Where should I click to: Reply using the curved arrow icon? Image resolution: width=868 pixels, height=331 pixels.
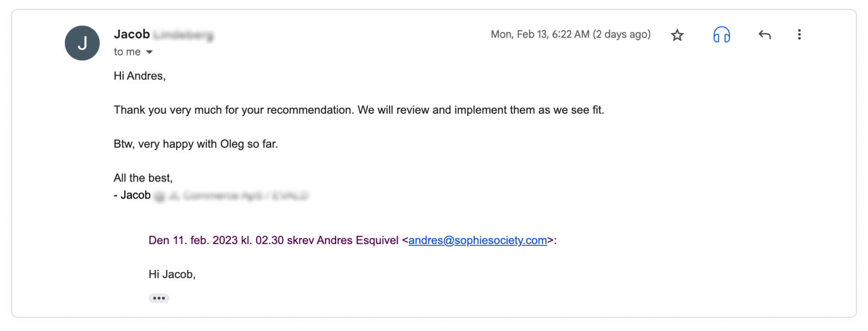(765, 35)
